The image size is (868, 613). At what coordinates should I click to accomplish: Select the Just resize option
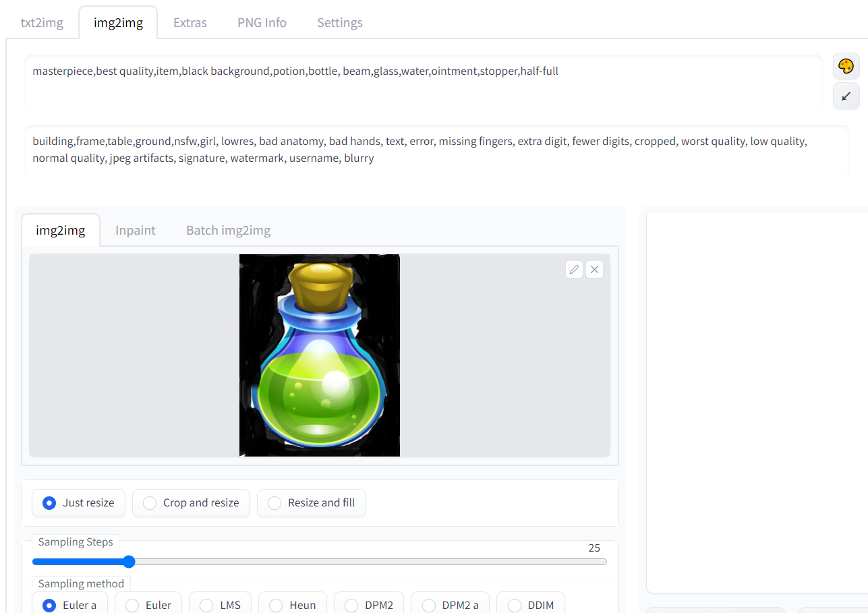tap(78, 503)
